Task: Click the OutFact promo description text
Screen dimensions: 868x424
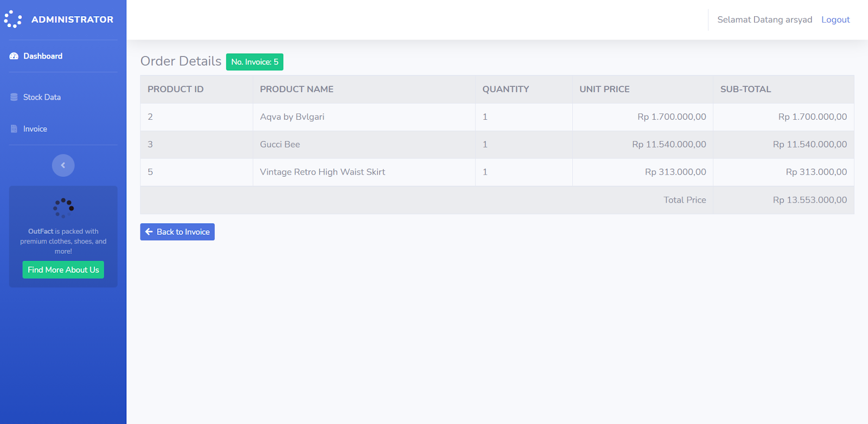Action: click(63, 241)
